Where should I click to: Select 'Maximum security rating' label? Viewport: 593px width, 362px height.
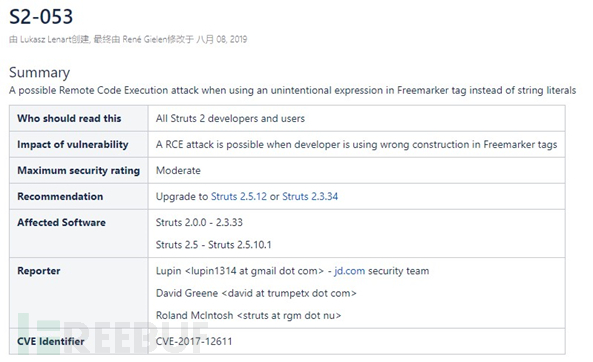click(x=78, y=171)
